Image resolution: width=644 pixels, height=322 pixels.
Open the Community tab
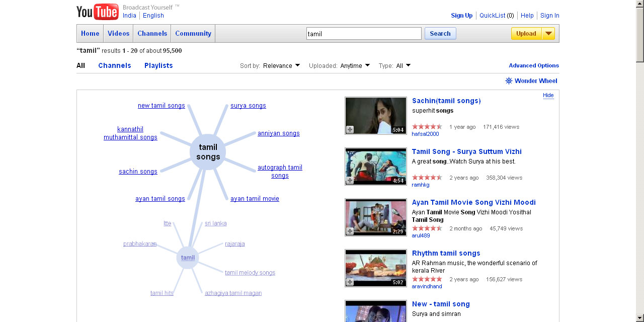click(193, 34)
